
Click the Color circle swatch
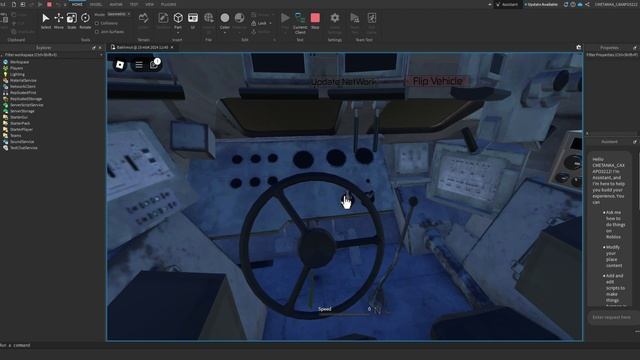tap(224, 18)
